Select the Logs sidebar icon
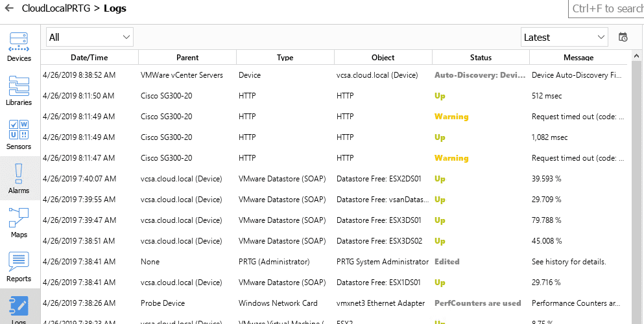644x324 pixels. 19,308
